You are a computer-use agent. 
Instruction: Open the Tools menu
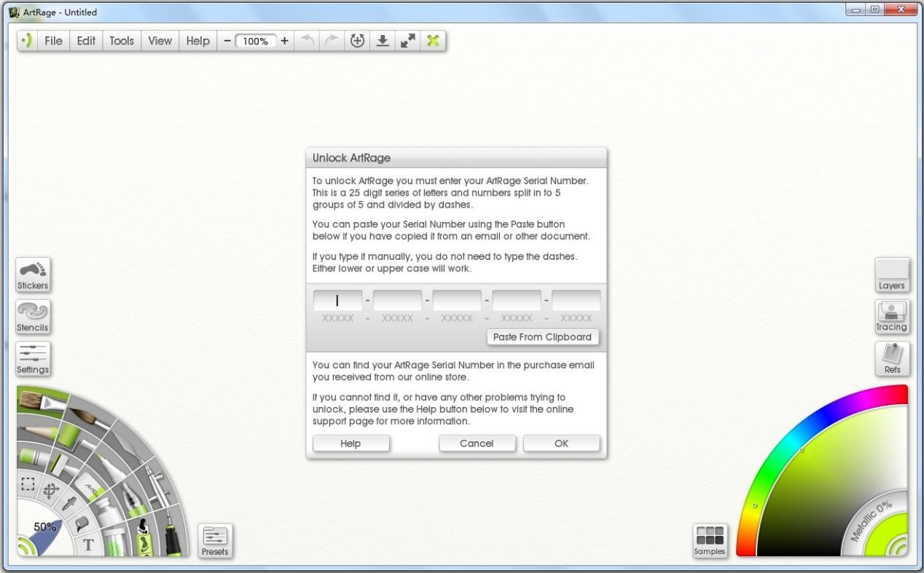click(x=122, y=41)
